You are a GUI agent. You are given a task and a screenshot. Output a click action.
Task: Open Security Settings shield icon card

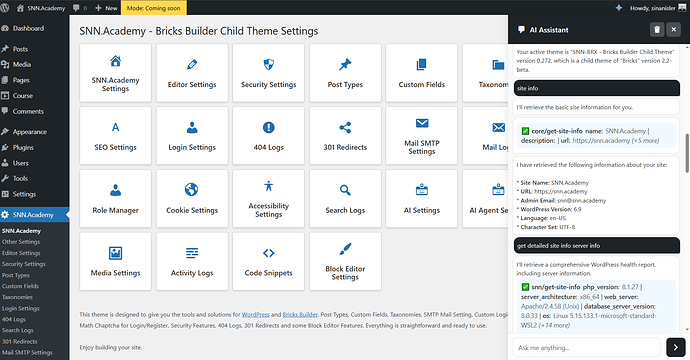point(268,73)
